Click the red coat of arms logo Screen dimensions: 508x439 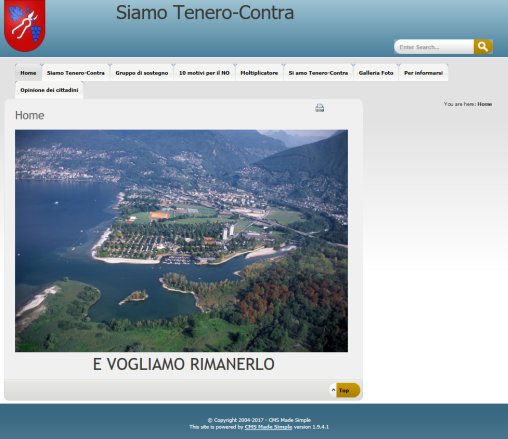pos(25,25)
